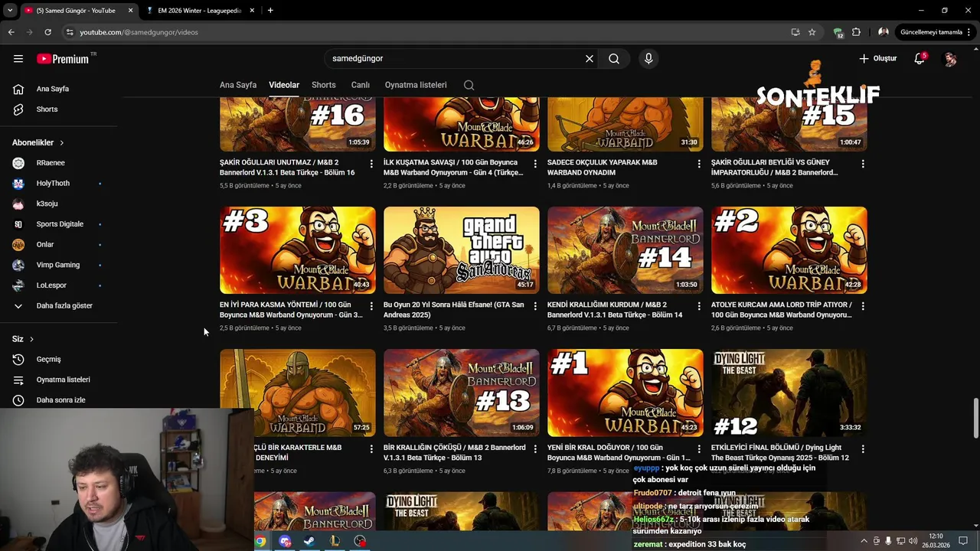Open a new browser tab
980x551 pixels.
click(270, 11)
